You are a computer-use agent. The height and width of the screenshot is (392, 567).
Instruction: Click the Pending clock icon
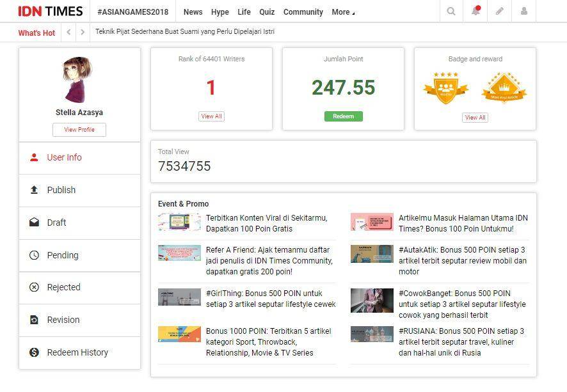tap(34, 255)
